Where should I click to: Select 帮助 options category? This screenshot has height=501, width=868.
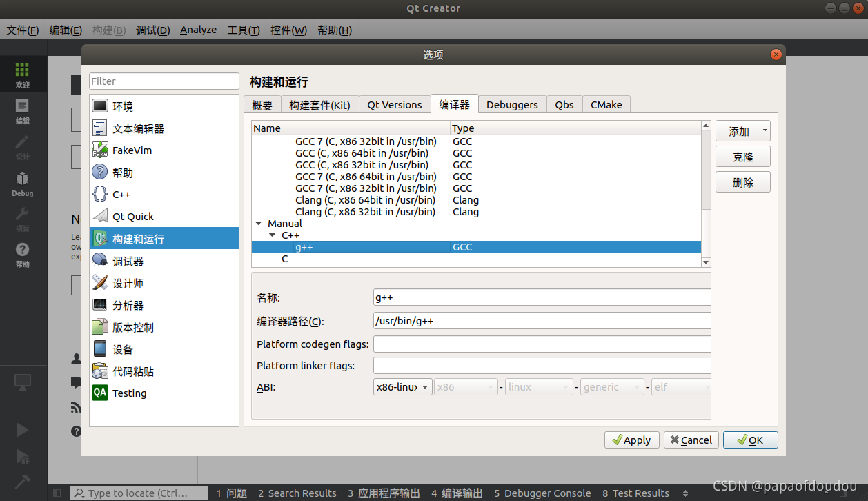coord(164,173)
